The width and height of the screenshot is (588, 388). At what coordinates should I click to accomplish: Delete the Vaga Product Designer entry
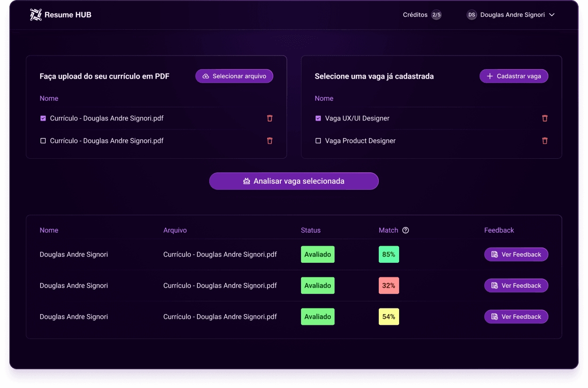545,140
